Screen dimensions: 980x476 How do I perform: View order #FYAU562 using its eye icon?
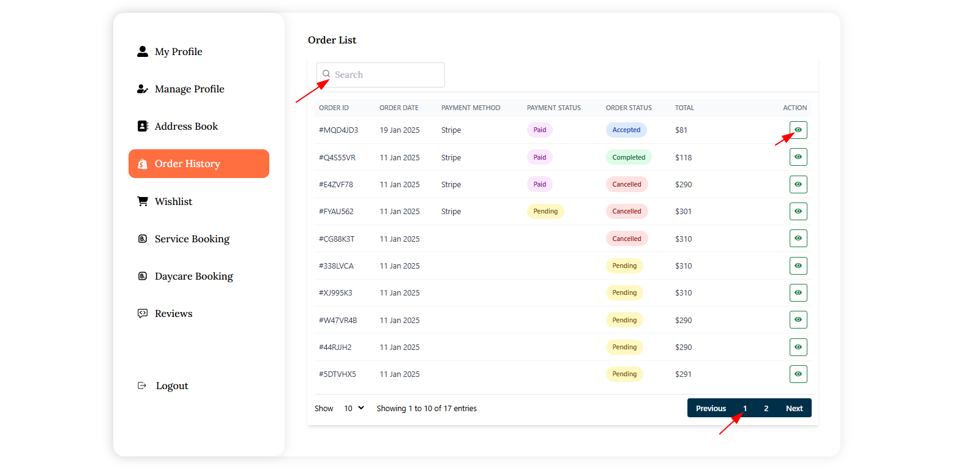pyautogui.click(x=798, y=211)
